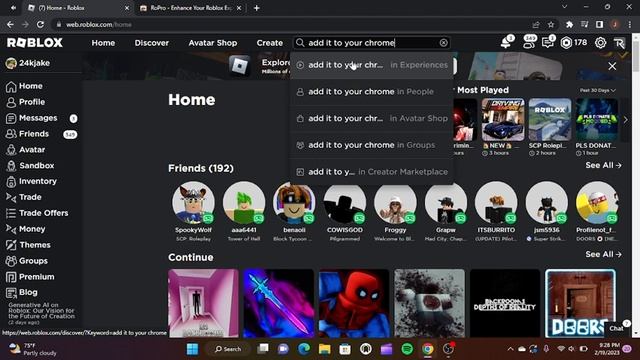Viewport: 640px width, 360px height.
Task: Clear the search box text
Action: (x=444, y=43)
